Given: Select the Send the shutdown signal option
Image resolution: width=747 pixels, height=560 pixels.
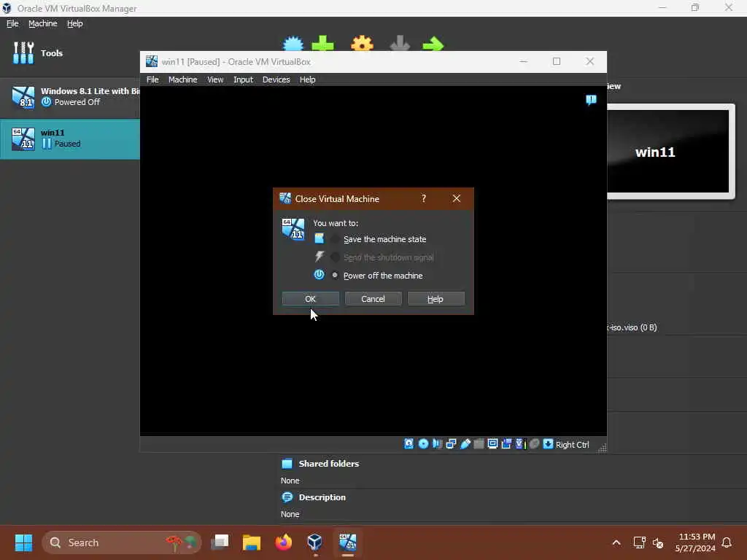Looking at the screenshot, I should click(335, 257).
